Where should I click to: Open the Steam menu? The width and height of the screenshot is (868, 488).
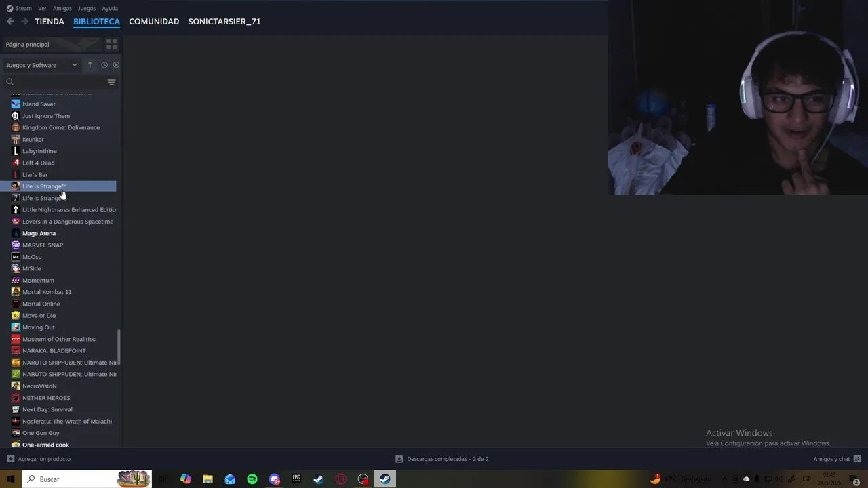[19, 8]
